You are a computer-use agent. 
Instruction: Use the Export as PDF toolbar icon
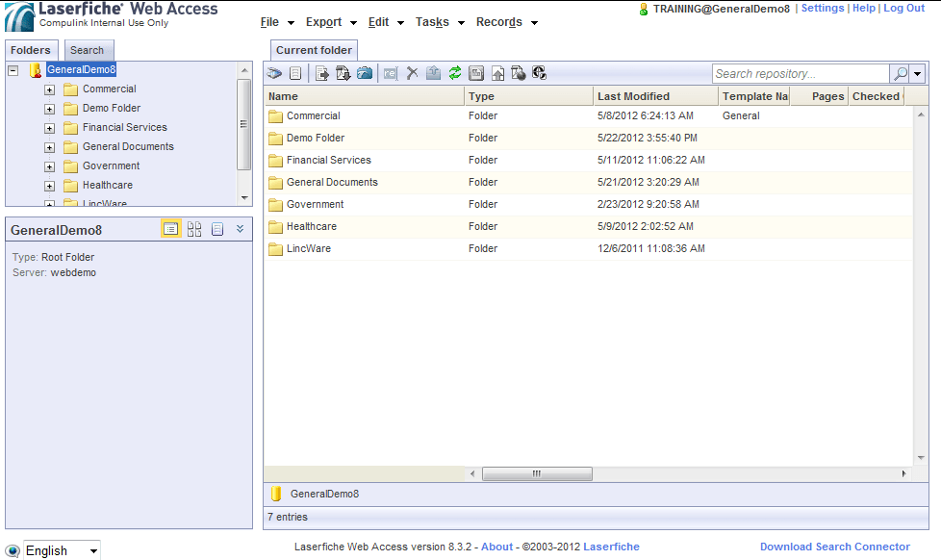coord(342,72)
